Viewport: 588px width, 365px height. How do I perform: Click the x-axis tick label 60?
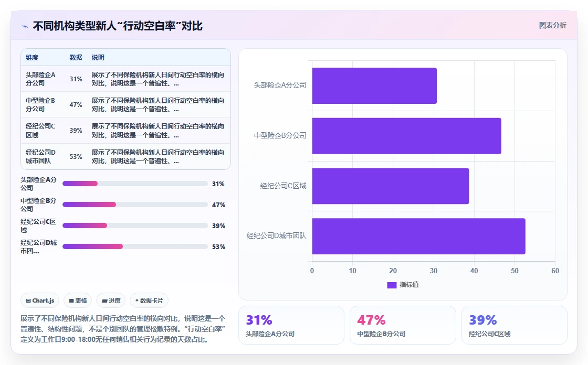[x=555, y=271]
